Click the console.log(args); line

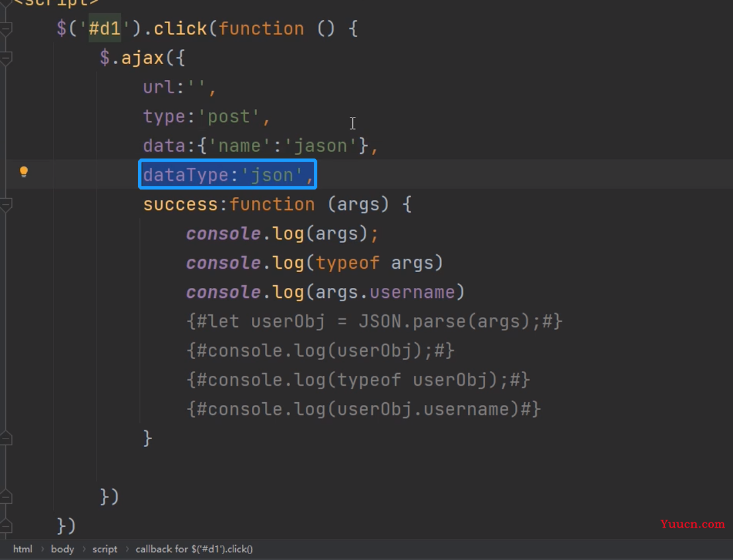pyautogui.click(x=282, y=234)
